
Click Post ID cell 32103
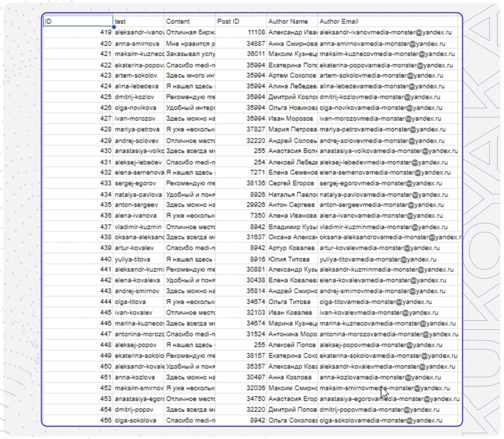click(x=241, y=312)
